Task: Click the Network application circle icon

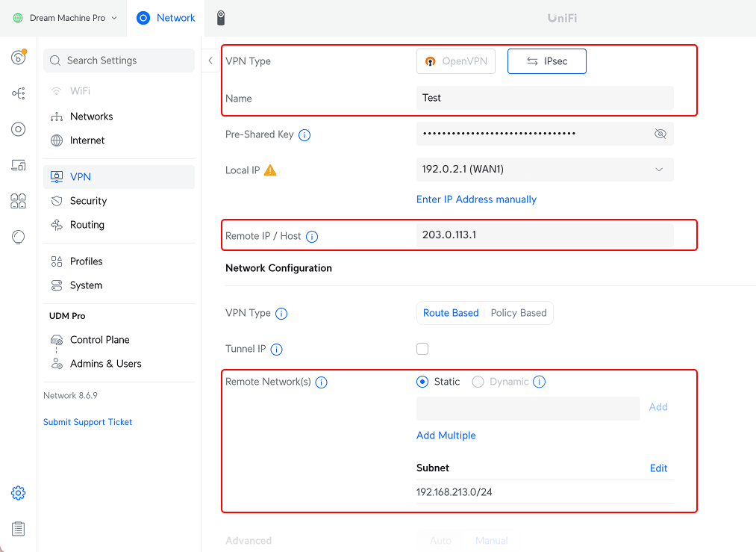Action: click(x=143, y=18)
